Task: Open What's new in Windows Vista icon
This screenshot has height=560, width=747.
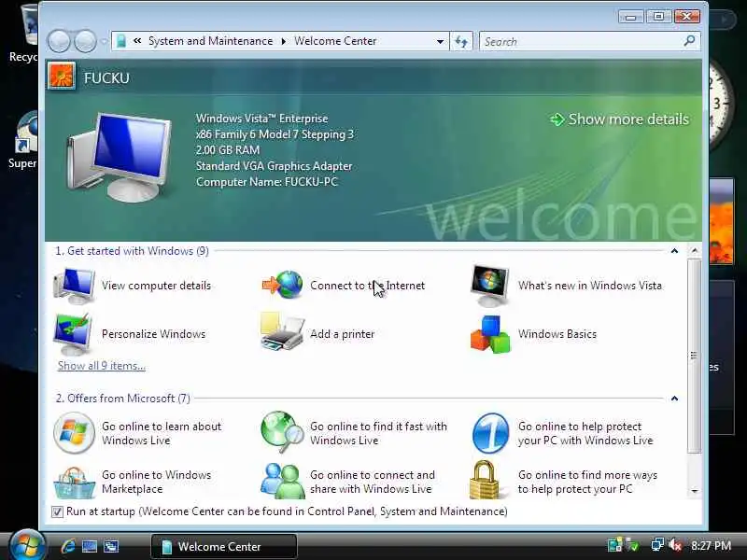Action: click(x=489, y=286)
